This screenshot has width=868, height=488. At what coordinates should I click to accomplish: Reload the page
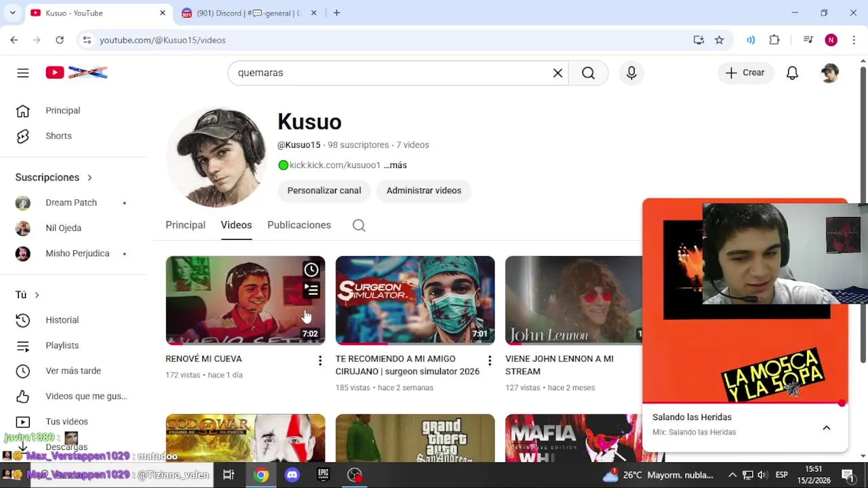[x=60, y=40]
